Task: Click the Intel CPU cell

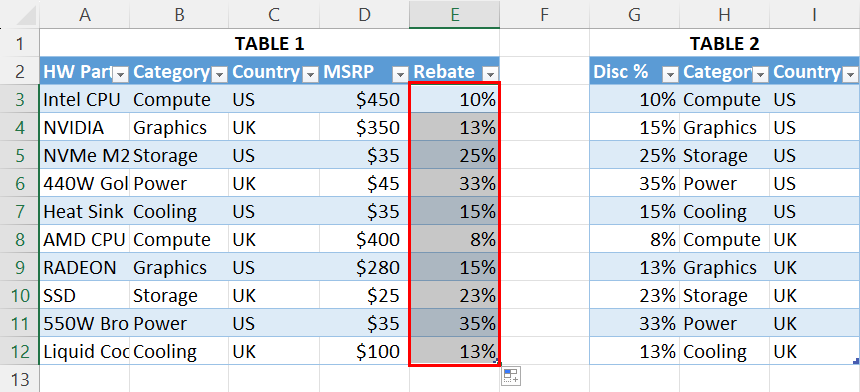Action: point(84,99)
